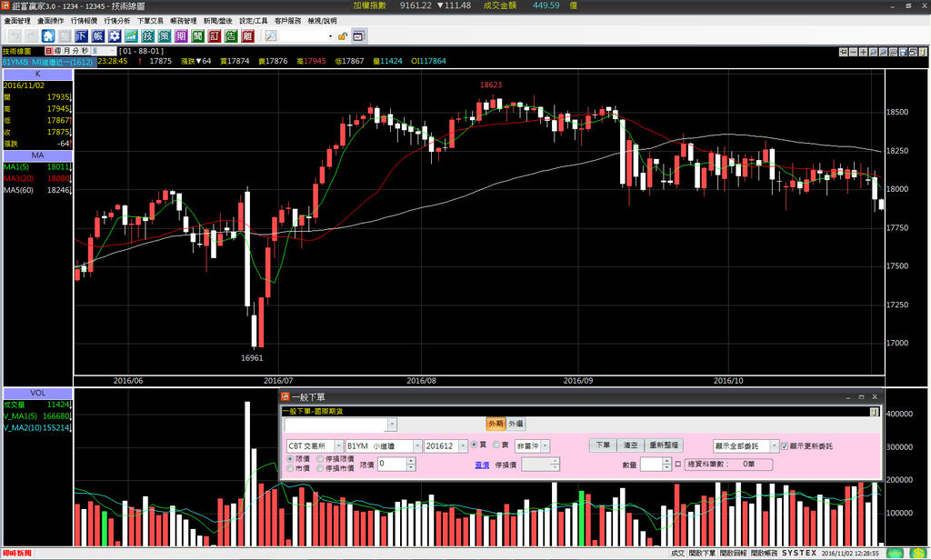
Task: Select the 停損市價 stop market radio button
Action: point(320,468)
